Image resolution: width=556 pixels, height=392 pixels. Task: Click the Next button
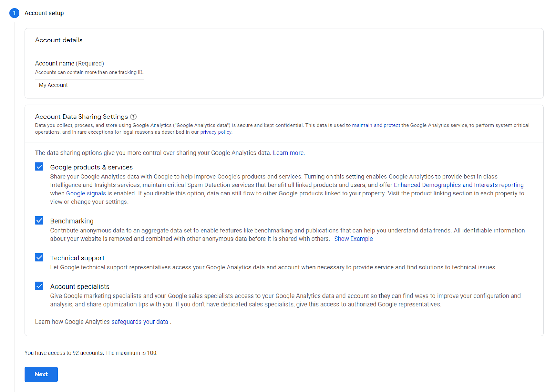41,374
